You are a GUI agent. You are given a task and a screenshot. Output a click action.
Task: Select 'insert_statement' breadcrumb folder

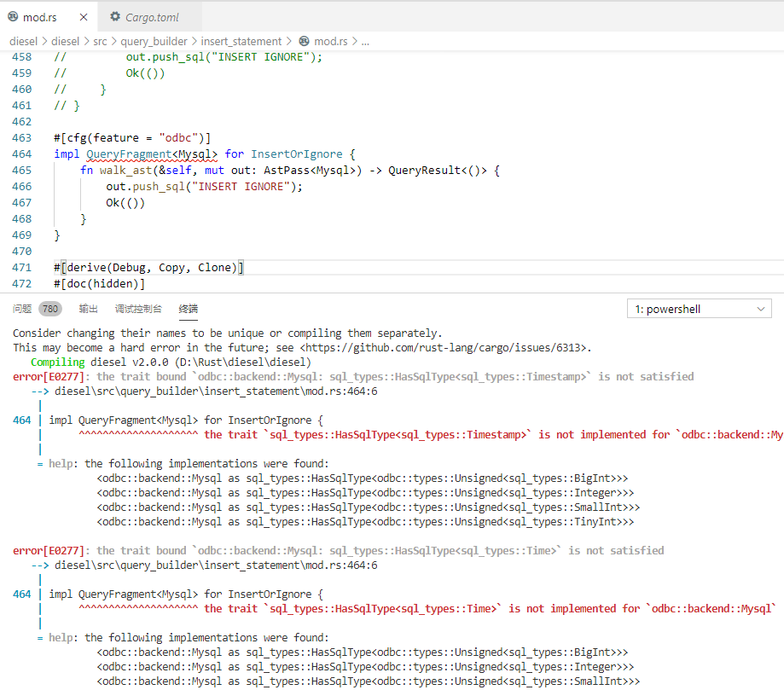pos(241,42)
